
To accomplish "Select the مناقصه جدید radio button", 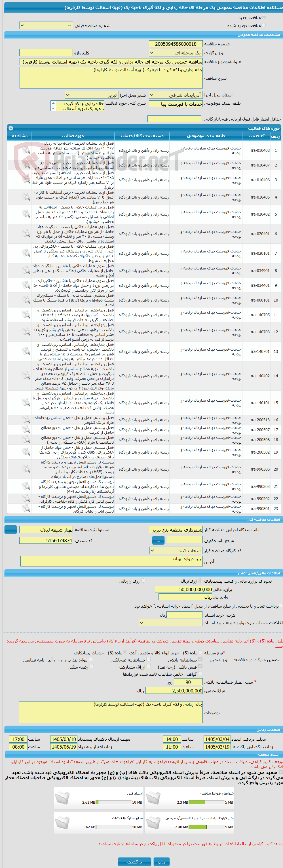I will (263, 17).
